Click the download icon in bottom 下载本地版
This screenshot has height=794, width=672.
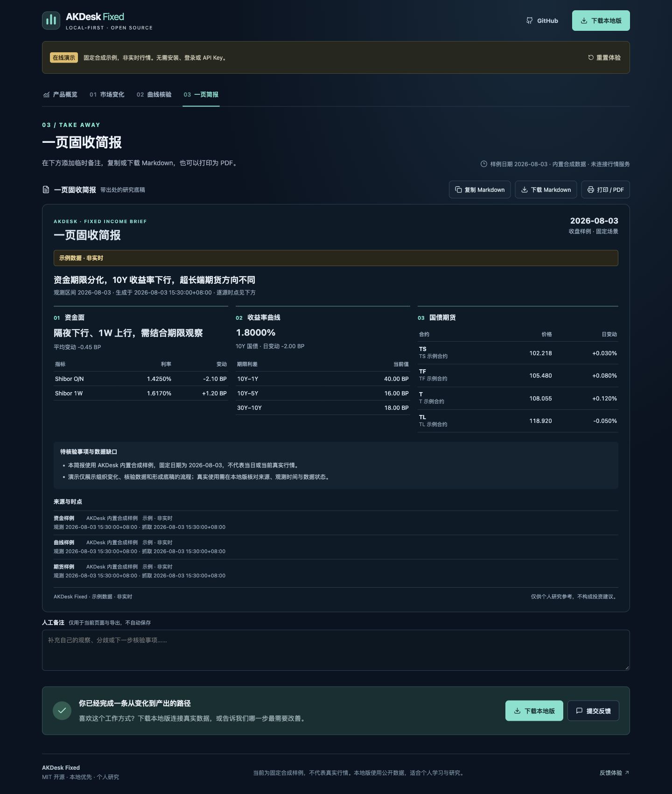click(517, 711)
